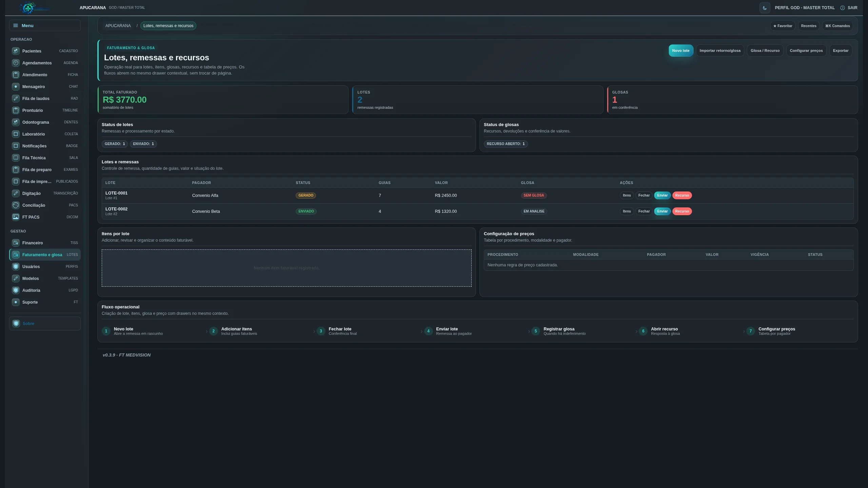Click the R$ 3770.00 total value

coord(124,100)
